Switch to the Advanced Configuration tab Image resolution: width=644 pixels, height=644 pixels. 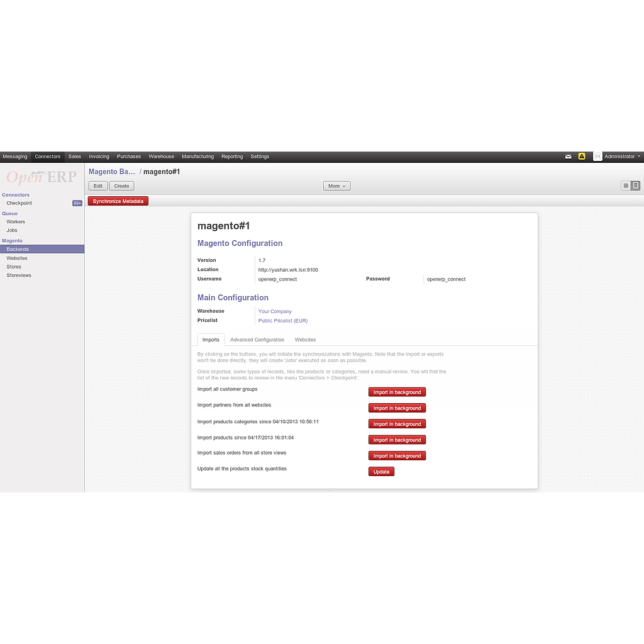point(257,340)
